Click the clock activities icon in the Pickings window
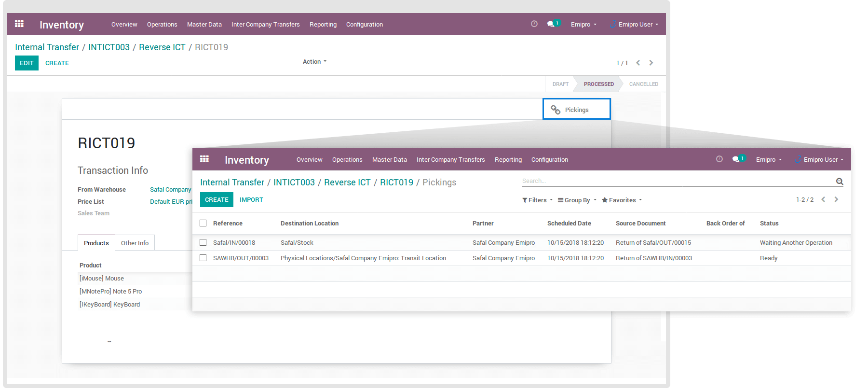This screenshot has height=392, width=868. [x=719, y=159]
